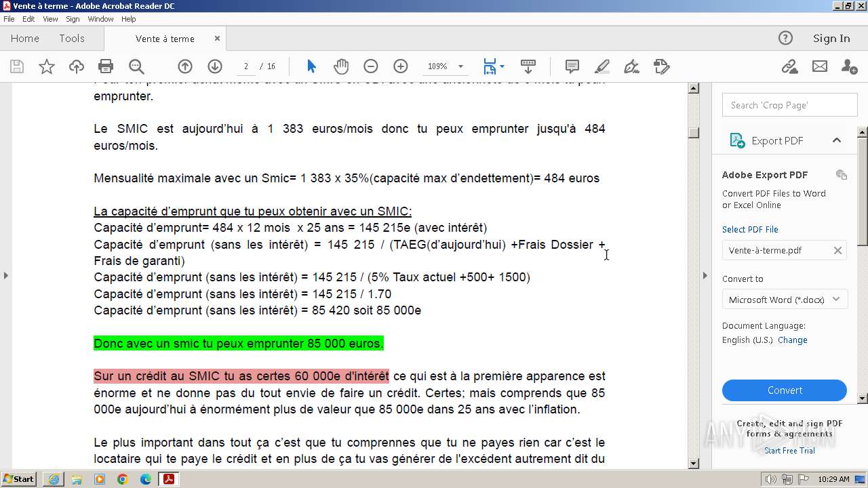Click the copy icon beside Adobe Export PDF

click(x=842, y=175)
